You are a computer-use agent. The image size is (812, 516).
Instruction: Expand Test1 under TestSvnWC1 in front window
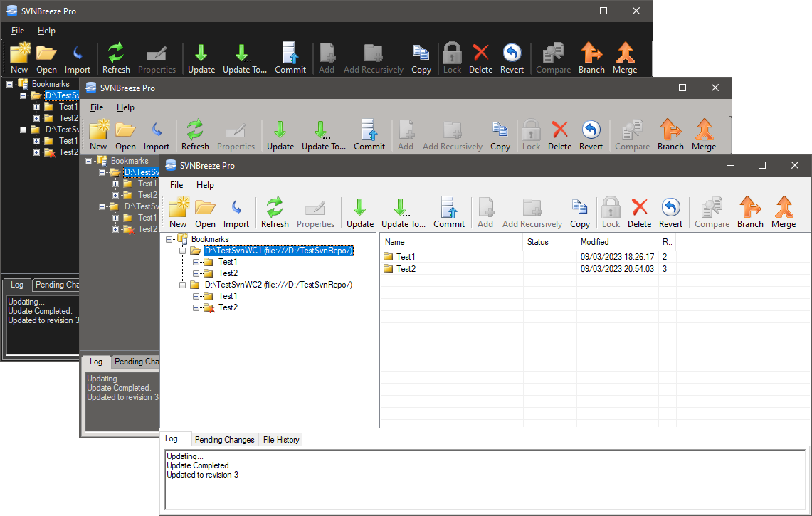(196, 262)
